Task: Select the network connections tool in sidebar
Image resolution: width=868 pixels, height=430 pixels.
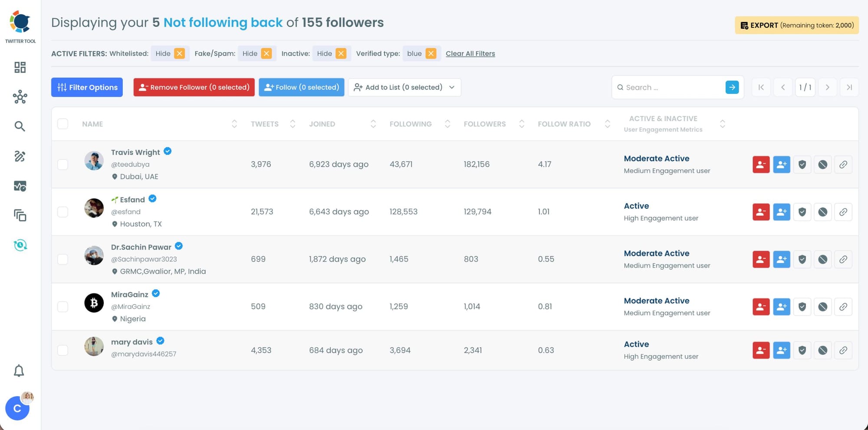Action: (x=20, y=97)
